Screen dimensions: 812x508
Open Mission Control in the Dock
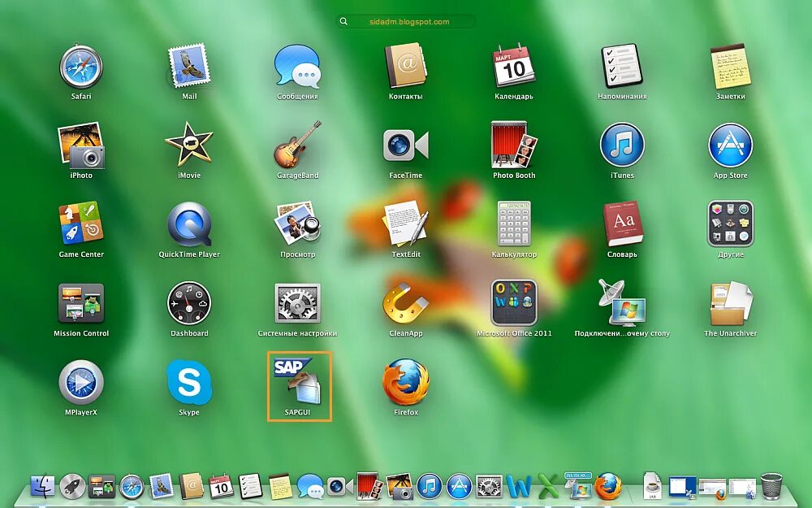click(102, 487)
